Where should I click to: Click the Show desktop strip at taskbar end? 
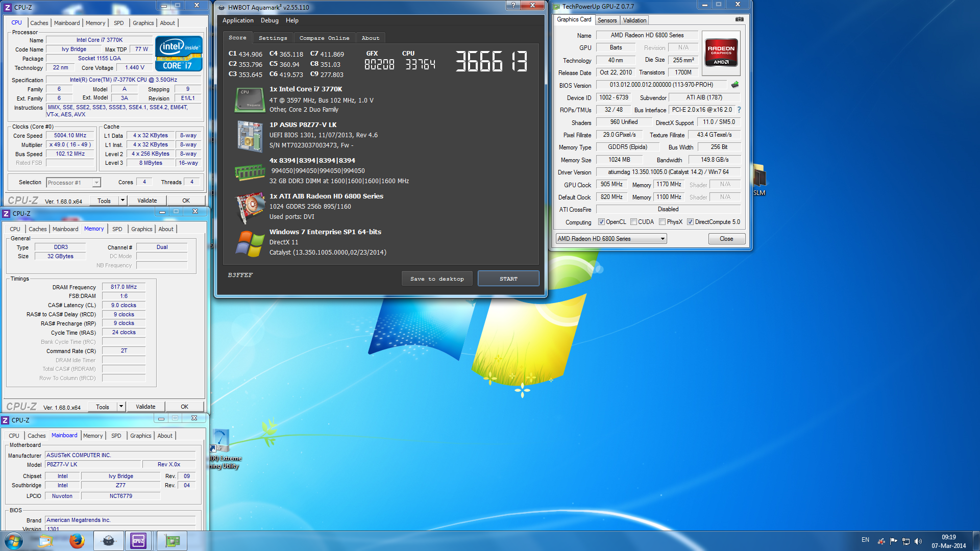pos(976,541)
